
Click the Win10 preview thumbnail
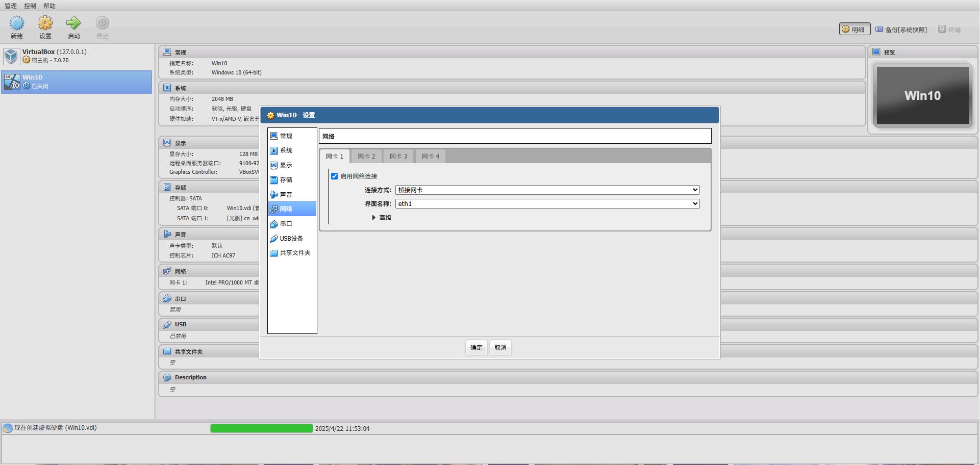point(922,96)
